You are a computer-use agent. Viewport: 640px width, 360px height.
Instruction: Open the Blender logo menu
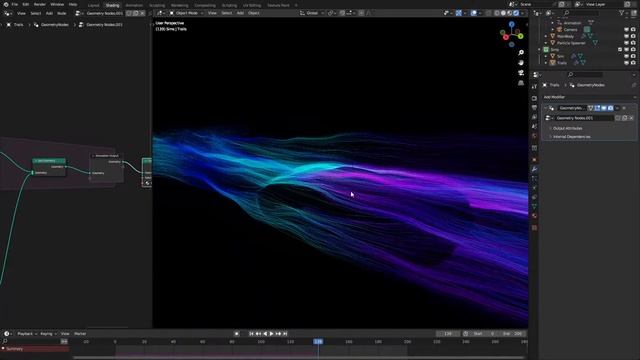[6, 4]
